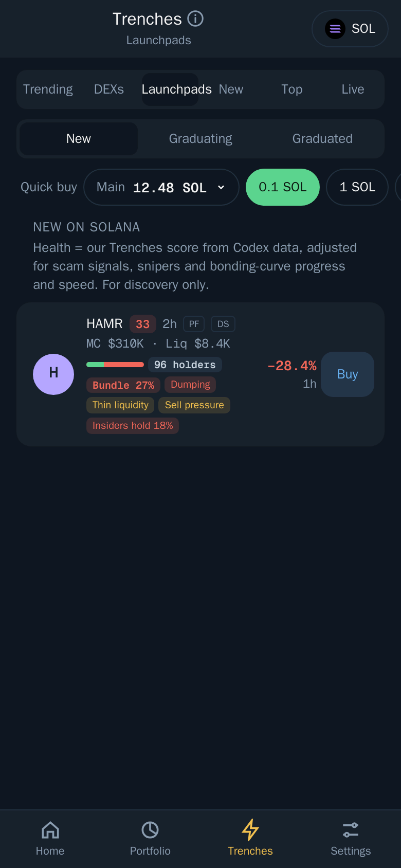The width and height of the screenshot is (401, 868).
Task: Select the 0.1 SOL quick buy amount
Action: point(283,187)
